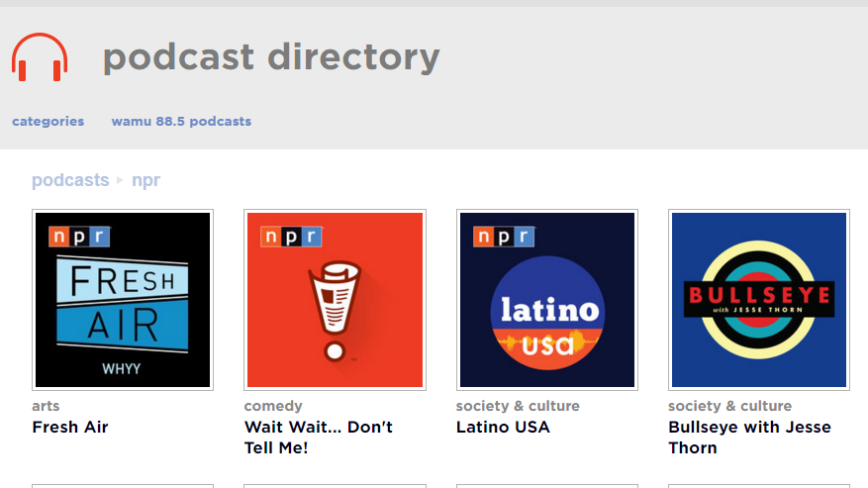
Task: Click the Bullseye with Jesse Thorn title
Action: click(x=749, y=438)
